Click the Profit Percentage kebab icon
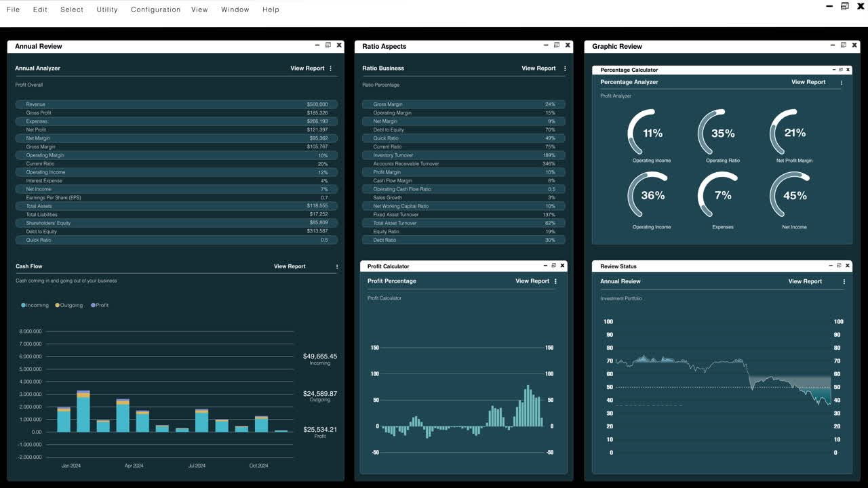The height and width of the screenshot is (488, 868). point(555,281)
